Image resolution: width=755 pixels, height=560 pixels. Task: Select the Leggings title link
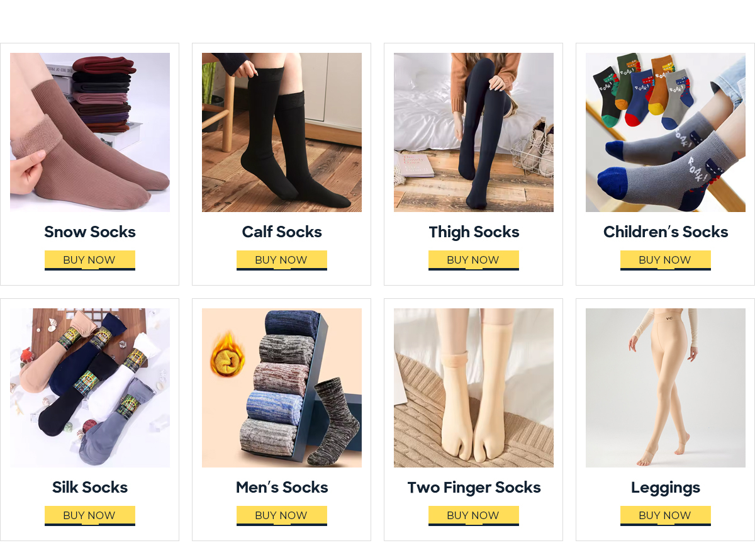[x=666, y=488]
